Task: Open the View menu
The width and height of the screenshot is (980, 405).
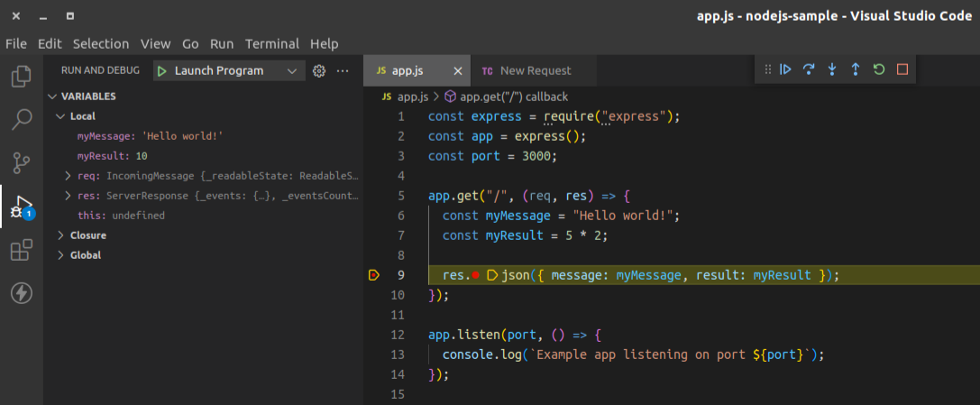Action: (x=156, y=44)
